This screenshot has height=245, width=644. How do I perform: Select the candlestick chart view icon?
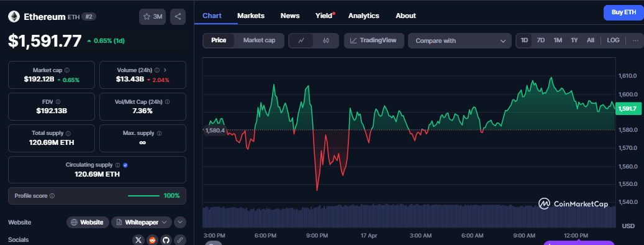(326, 40)
